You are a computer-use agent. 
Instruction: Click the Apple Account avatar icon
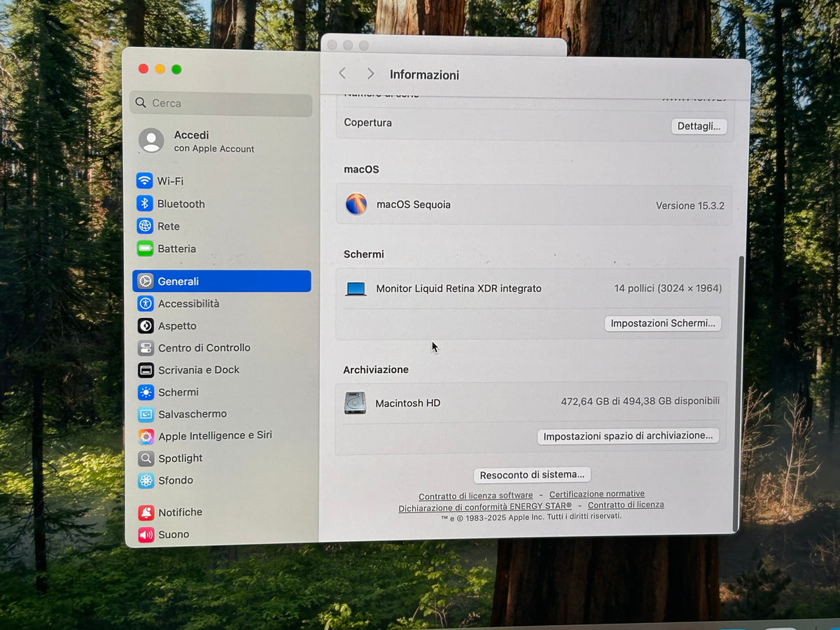(x=151, y=141)
